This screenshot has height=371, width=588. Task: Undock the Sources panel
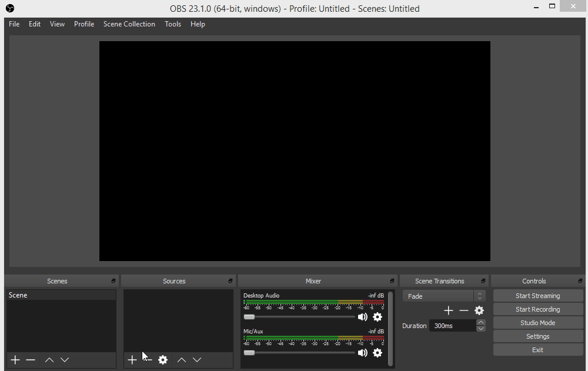pyautogui.click(x=230, y=281)
